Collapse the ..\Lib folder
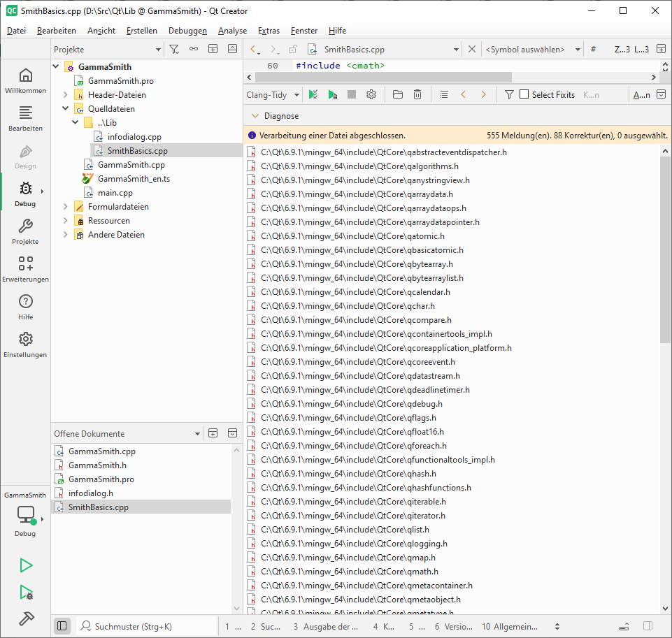Screen dimensions: 672x638 76,122
